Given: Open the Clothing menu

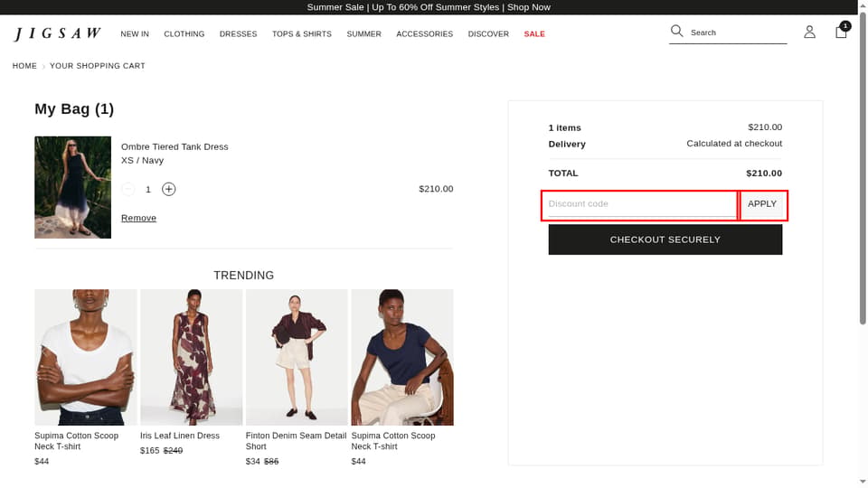Looking at the screenshot, I should coord(184,33).
